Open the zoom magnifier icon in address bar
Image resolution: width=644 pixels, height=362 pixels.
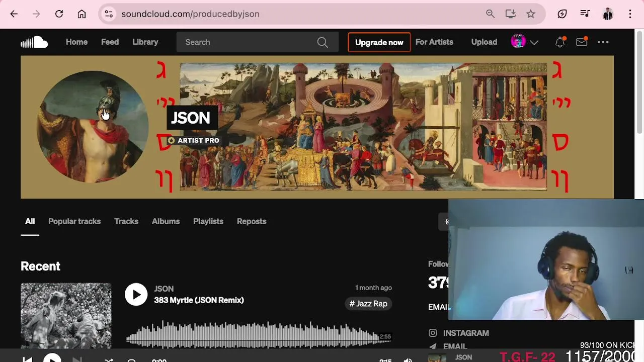pos(490,14)
